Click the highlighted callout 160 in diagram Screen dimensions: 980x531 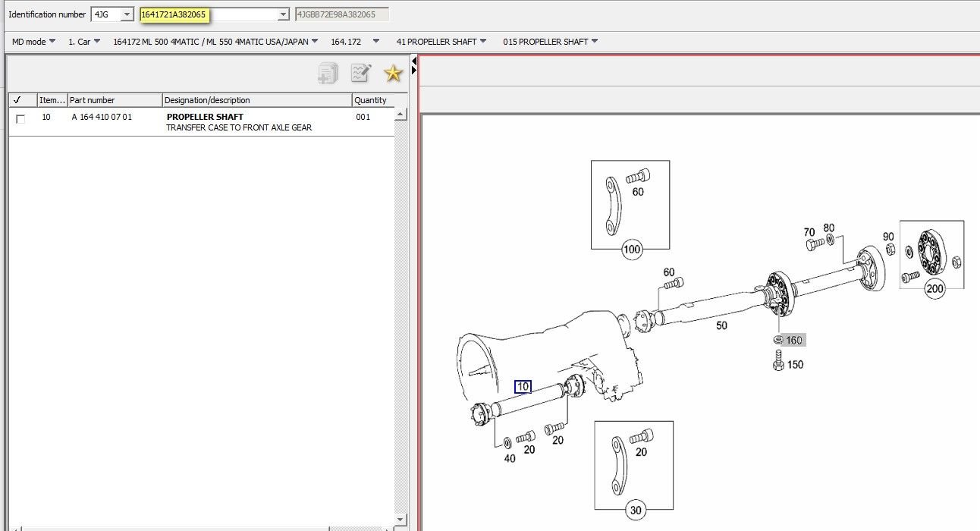pos(792,340)
